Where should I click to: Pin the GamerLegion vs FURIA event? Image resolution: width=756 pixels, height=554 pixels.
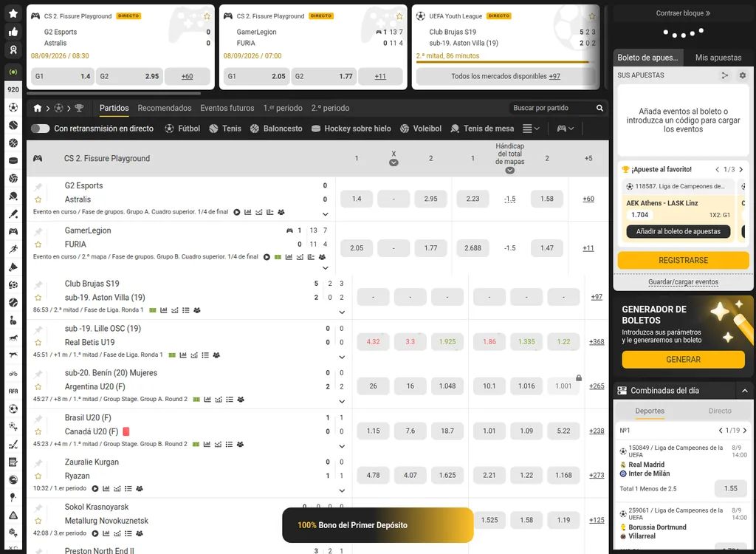(x=38, y=231)
